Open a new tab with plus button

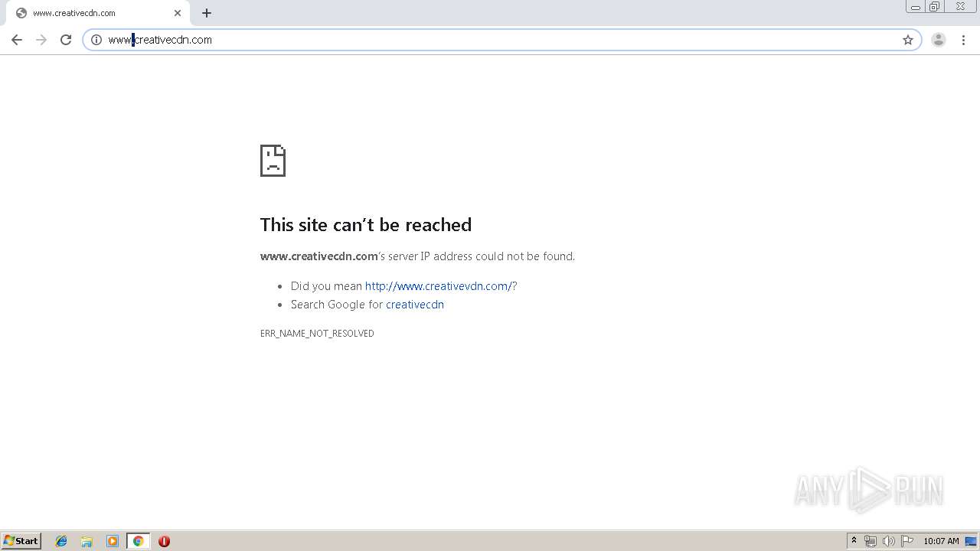207,13
